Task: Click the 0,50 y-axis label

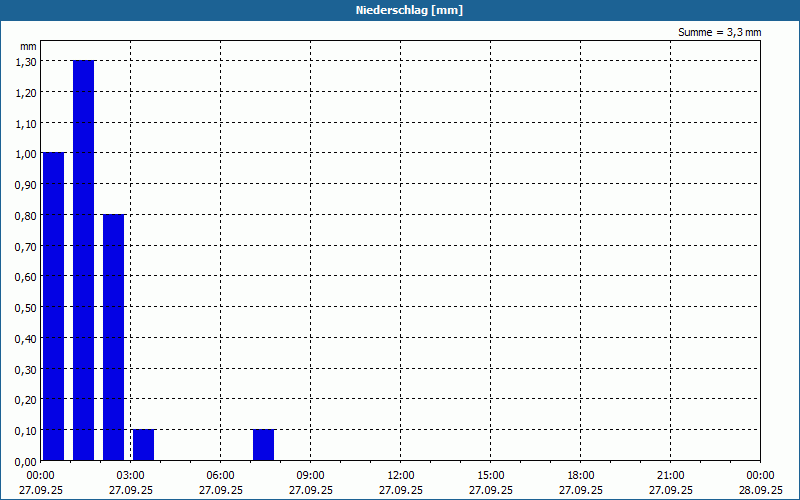Action: coord(26,308)
